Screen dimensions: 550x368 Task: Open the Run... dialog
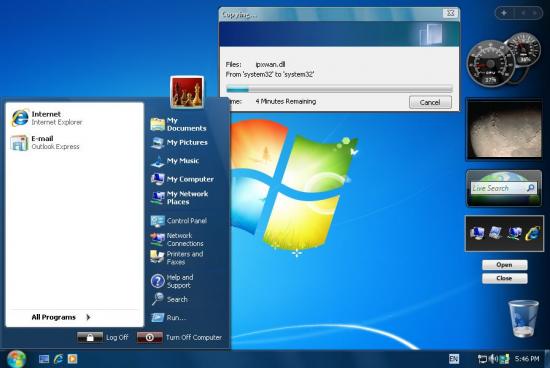pos(169,317)
